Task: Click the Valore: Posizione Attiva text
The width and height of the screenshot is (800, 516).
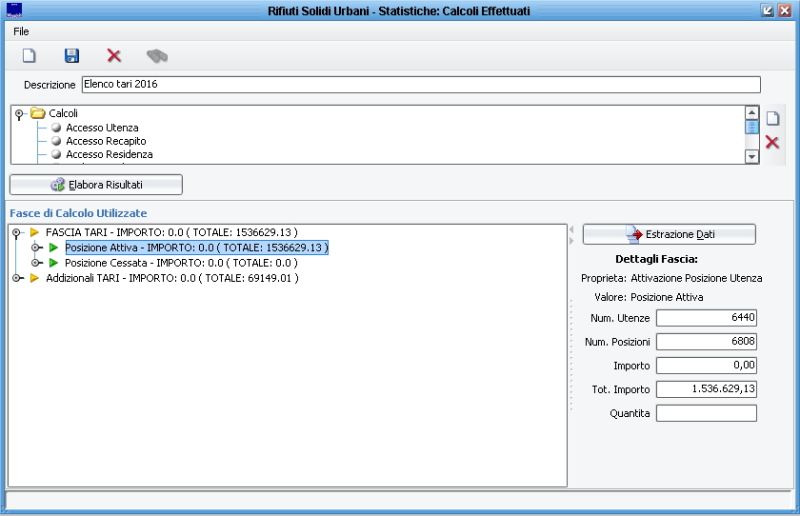Action: point(648,297)
